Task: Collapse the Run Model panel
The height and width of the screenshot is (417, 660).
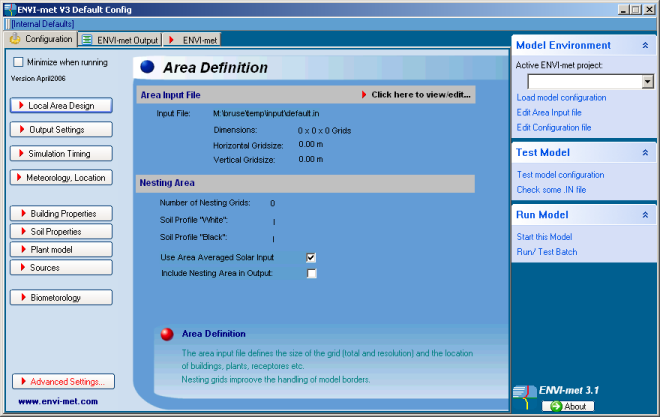Action: tap(645, 215)
